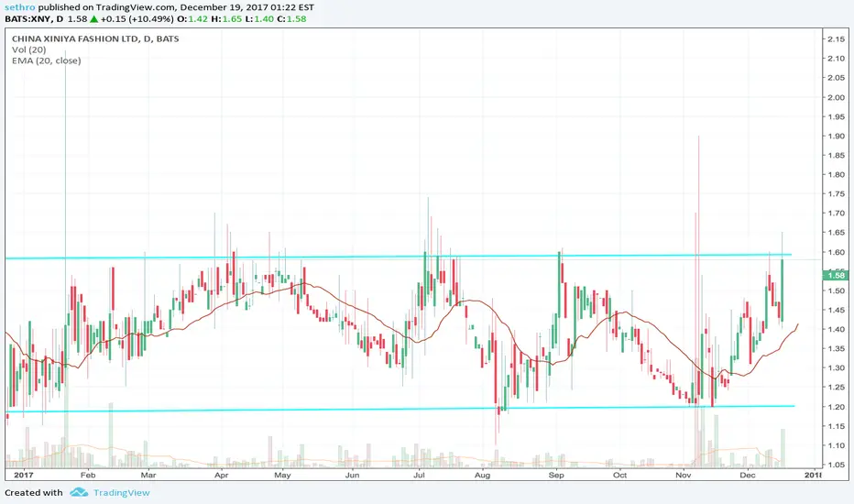Click the Dec label on time axis

[748, 475]
